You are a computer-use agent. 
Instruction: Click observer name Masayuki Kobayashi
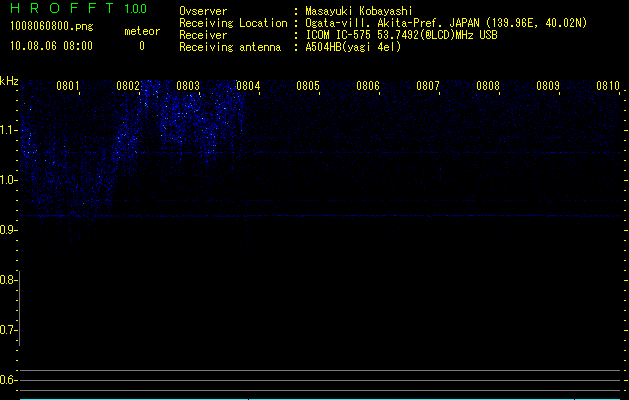(359, 11)
